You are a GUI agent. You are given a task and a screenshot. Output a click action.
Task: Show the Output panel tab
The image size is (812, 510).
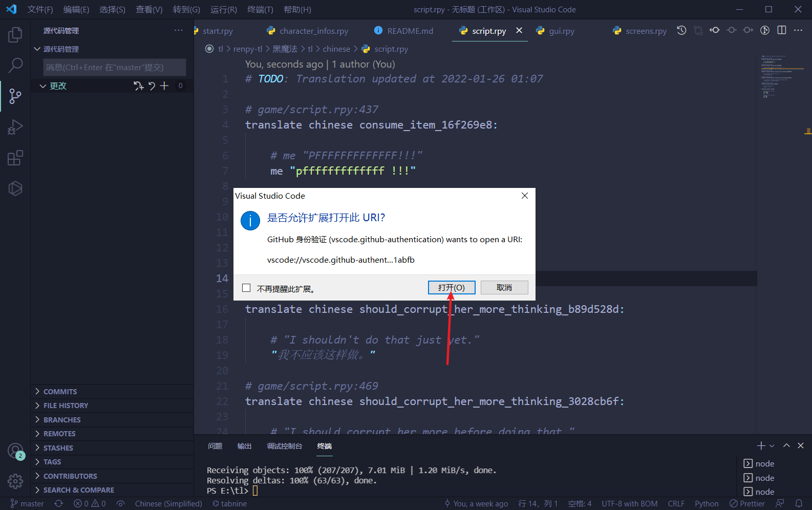coord(244,446)
